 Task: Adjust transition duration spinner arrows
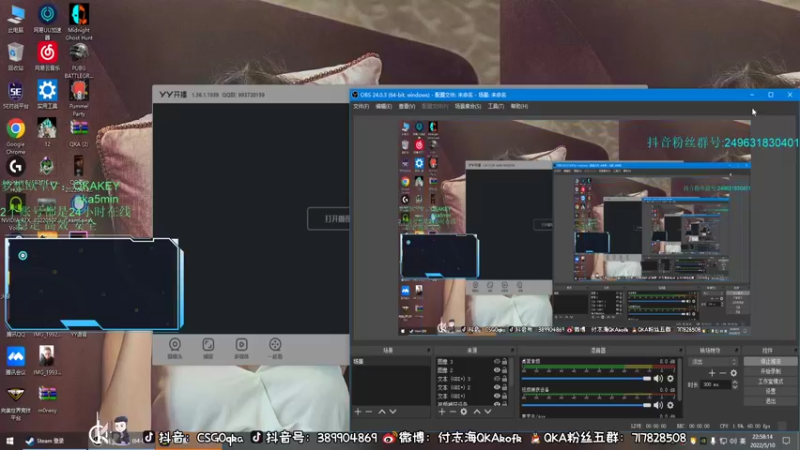coord(735,385)
